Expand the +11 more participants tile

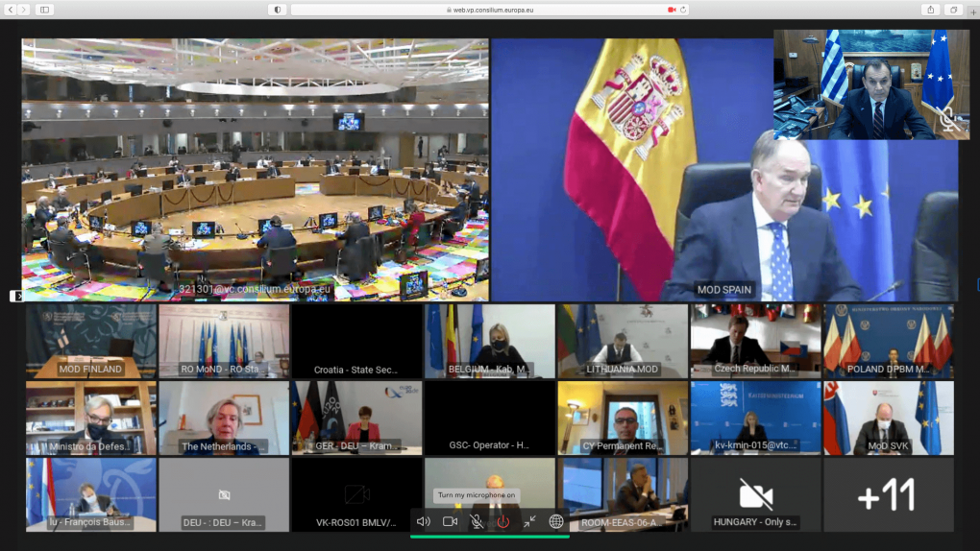pos(888,495)
